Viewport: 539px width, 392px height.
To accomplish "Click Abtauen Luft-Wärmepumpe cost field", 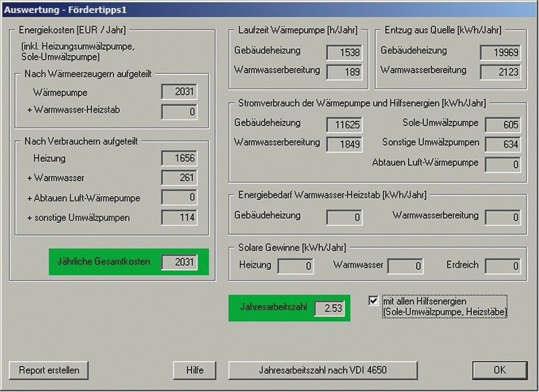I will 179,197.
